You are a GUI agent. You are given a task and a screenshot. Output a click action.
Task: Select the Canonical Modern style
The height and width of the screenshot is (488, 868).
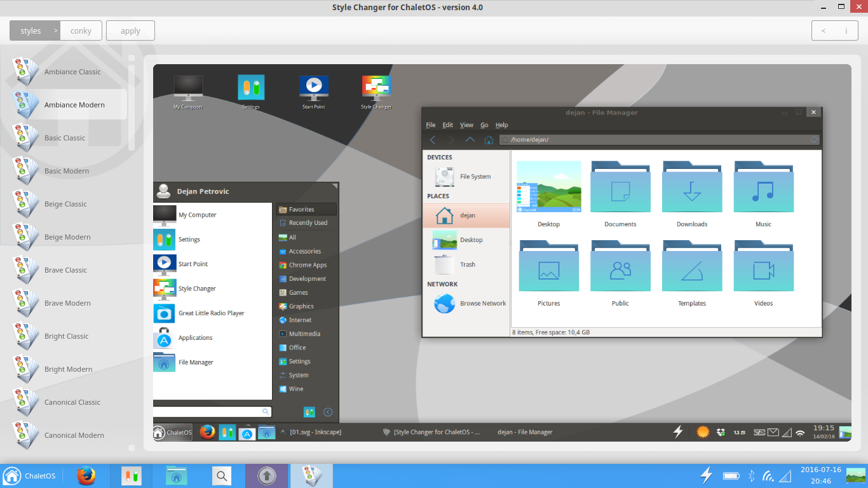tap(69, 435)
